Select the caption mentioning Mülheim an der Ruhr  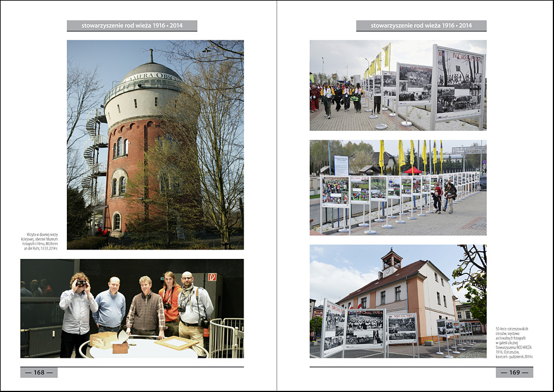pyautogui.click(x=39, y=241)
